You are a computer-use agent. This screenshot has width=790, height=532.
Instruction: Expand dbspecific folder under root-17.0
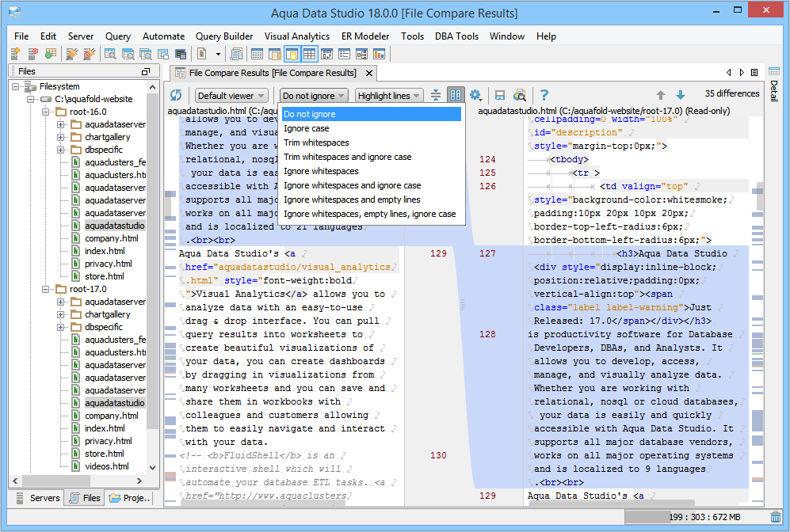click(60, 327)
